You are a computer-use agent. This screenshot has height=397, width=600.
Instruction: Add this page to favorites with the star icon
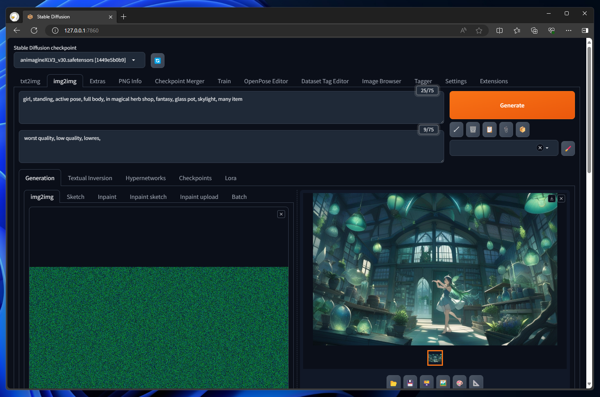(479, 31)
